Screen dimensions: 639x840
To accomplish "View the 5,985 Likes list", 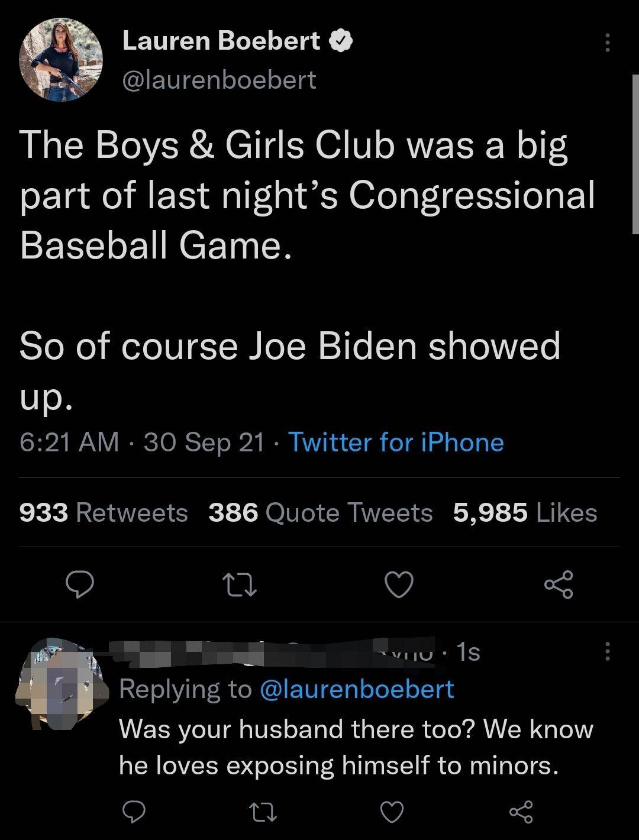I will point(525,512).
